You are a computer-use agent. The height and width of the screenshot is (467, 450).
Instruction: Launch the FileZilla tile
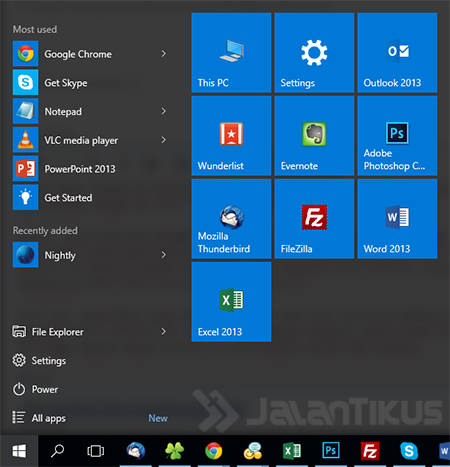coord(314,219)
